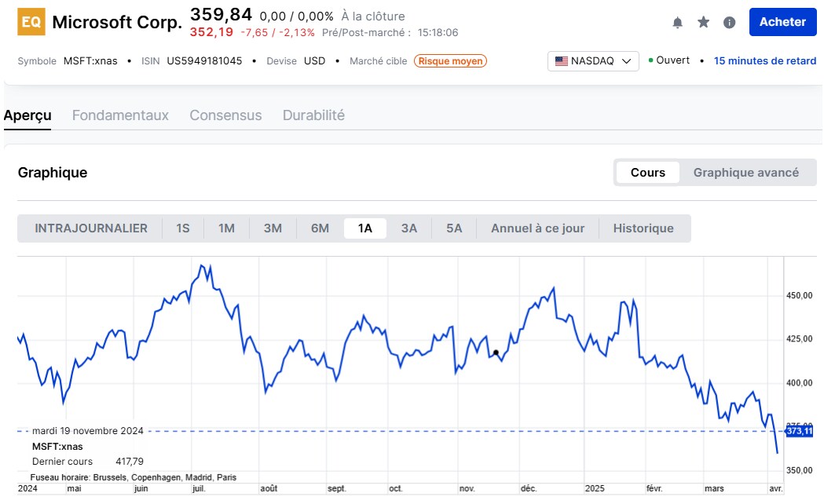
Task: Select the 1A chart range
Action: pos(364,228)
